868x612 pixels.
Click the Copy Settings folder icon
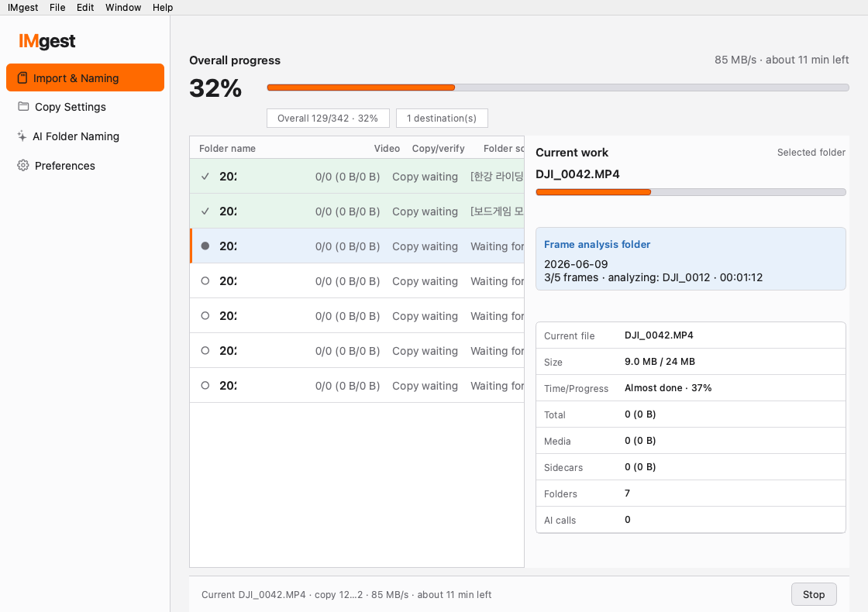point(23,106)
